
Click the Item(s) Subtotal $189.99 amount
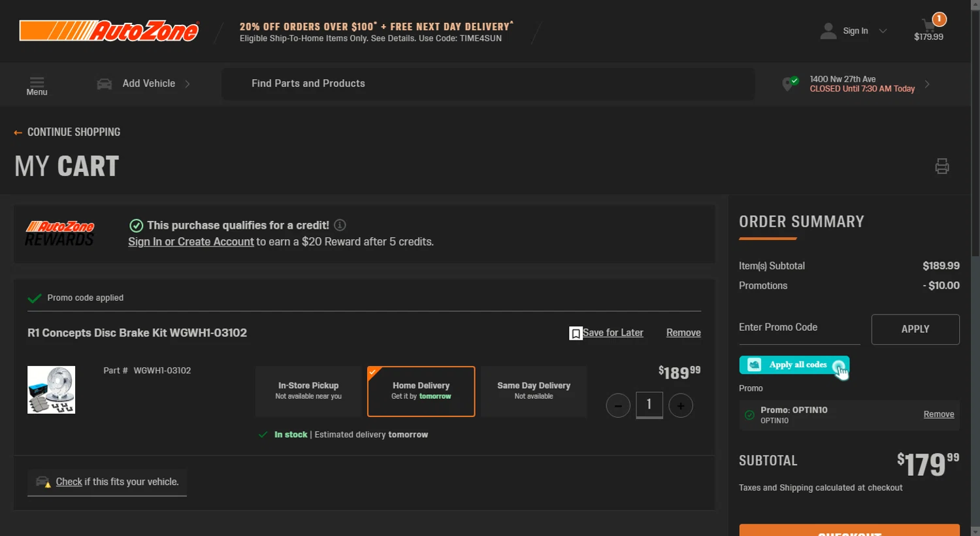tap(941, 266)
